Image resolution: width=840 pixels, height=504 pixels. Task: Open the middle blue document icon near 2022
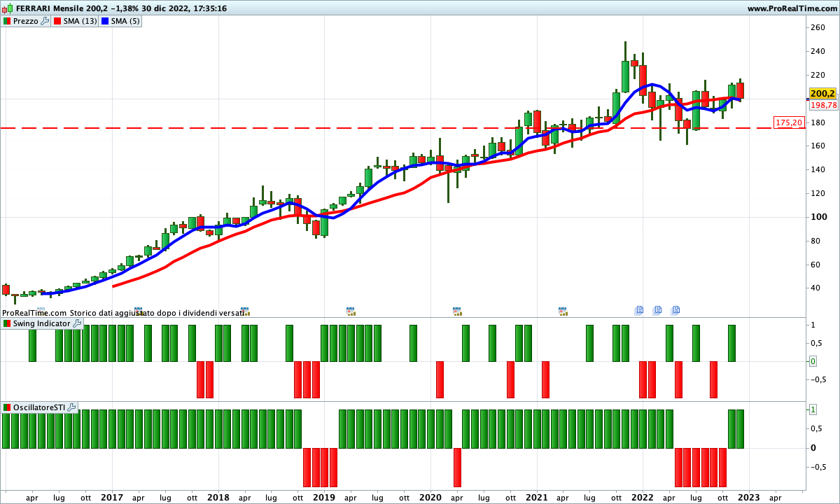pyautogui.click(x=657, y=310)
